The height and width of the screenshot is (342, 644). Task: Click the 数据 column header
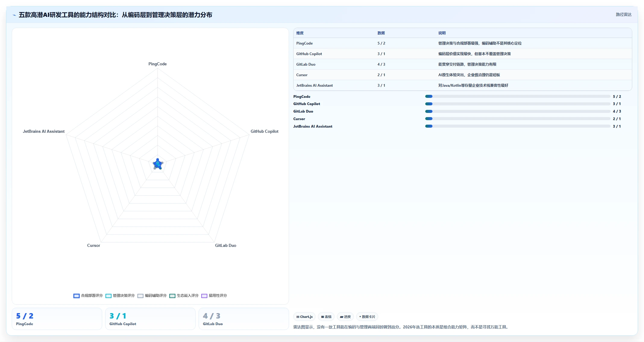click(x=381, y=33)
